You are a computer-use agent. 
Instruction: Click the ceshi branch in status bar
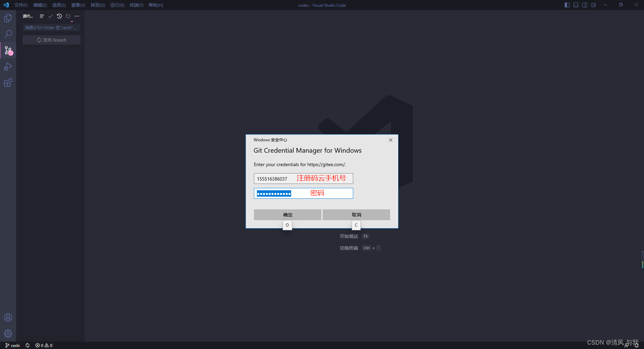tap(13, 345)
